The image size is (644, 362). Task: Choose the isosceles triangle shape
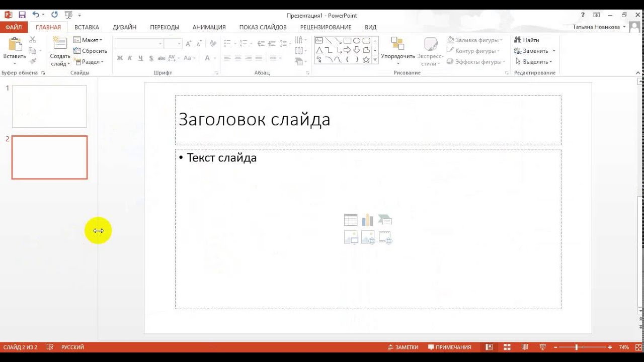(x=319, y=50)
